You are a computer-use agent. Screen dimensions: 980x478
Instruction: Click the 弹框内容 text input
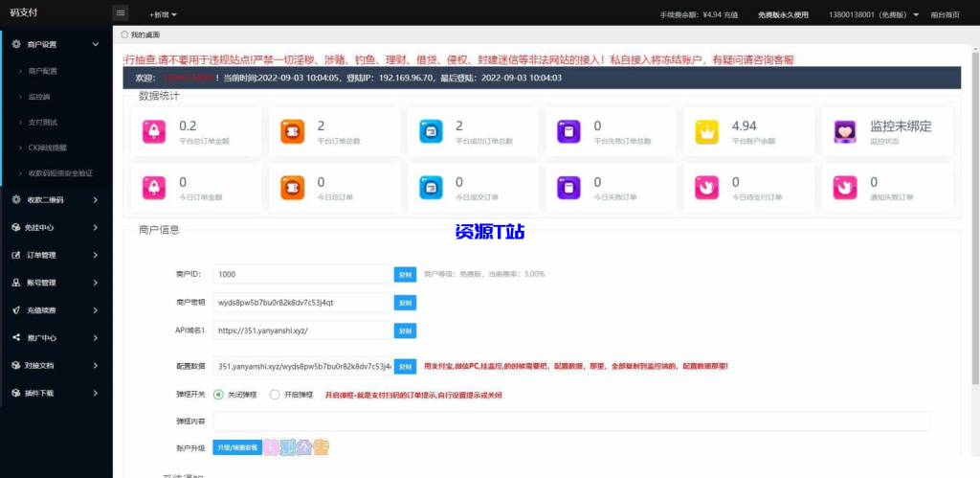571,421
